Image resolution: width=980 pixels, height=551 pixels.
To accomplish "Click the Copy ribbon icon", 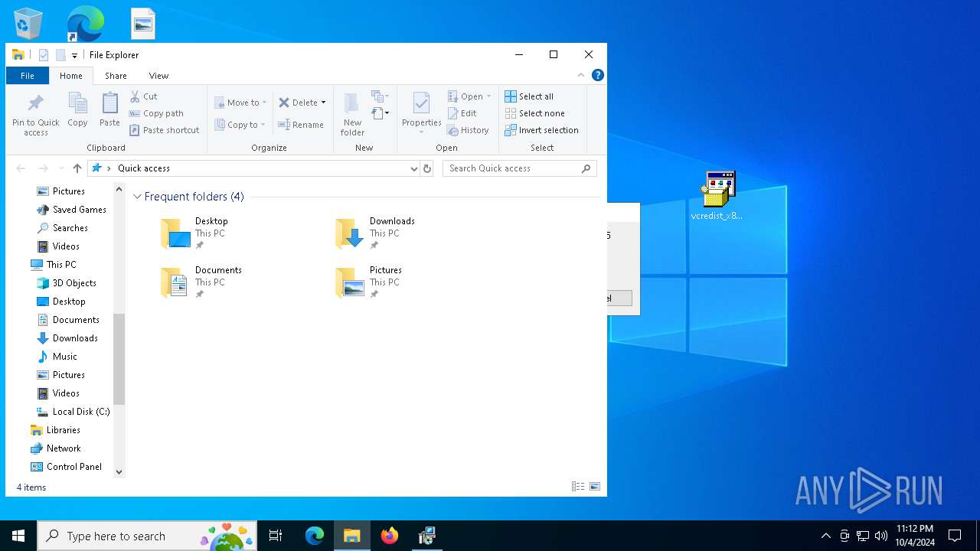I will (x=77, y=109).
